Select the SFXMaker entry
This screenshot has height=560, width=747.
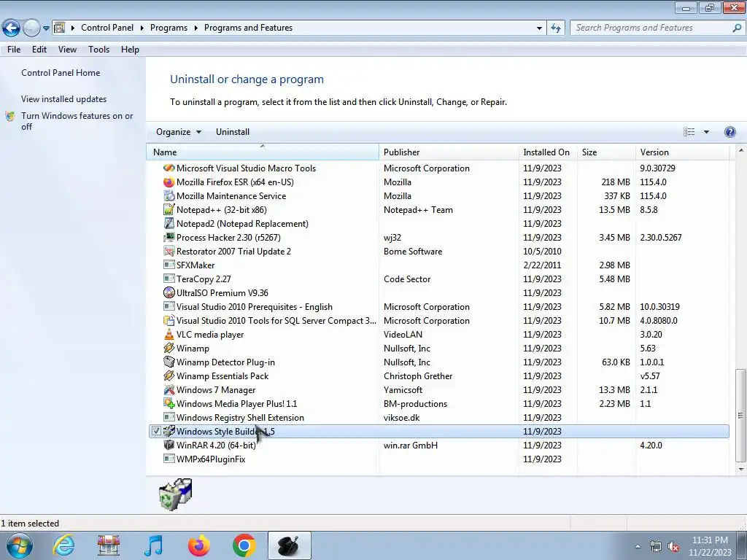click(438, 265)
